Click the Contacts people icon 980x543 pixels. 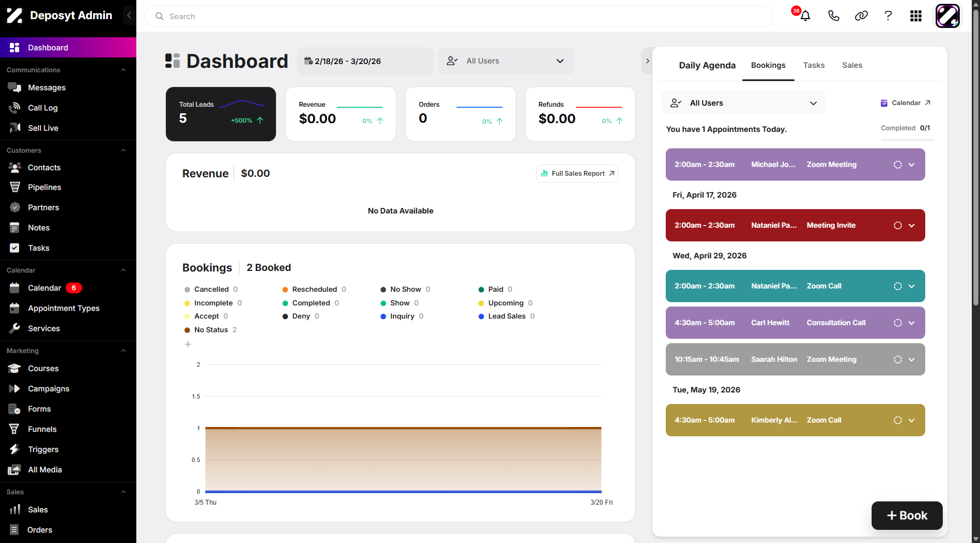[x=15, y=167]
